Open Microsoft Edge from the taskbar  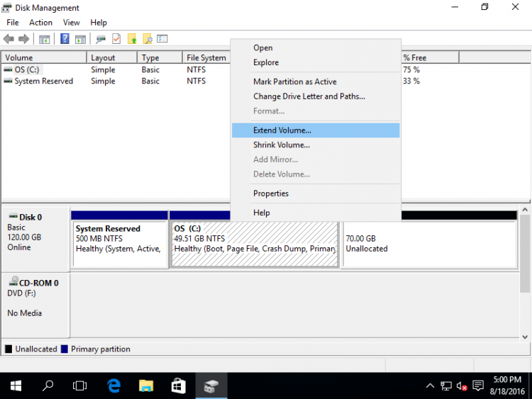[x=113, y=386]
